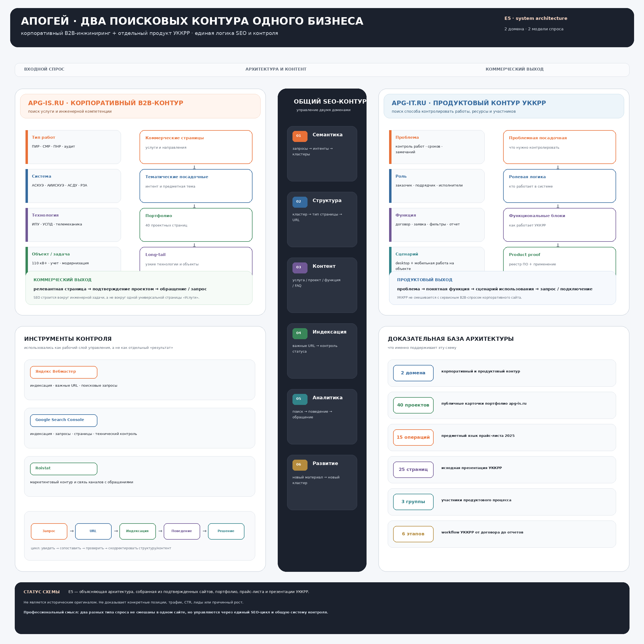Select the Яндекс Вебмастер tag
The height and width of the screenshot is (644, 644).
coord(64,372)
